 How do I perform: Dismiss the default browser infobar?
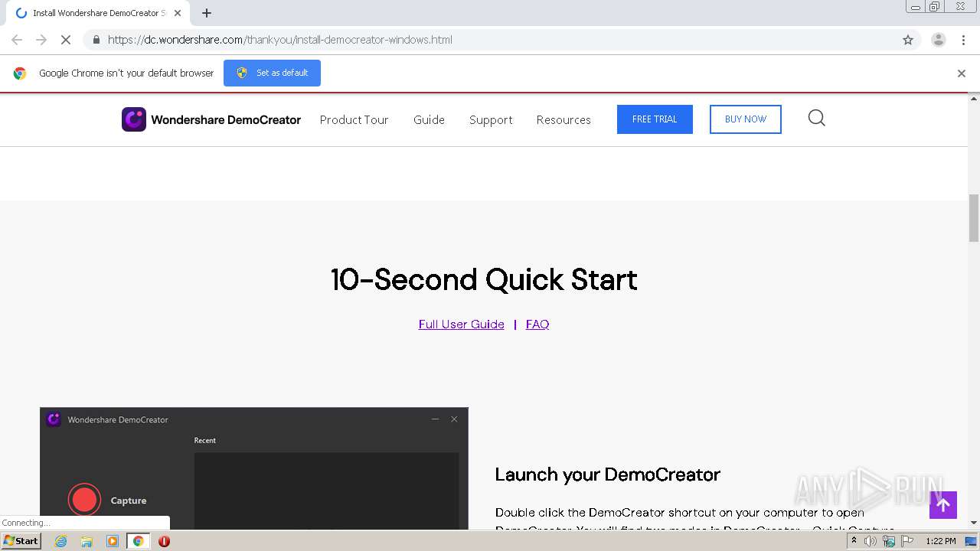click(x=962, y=73)
